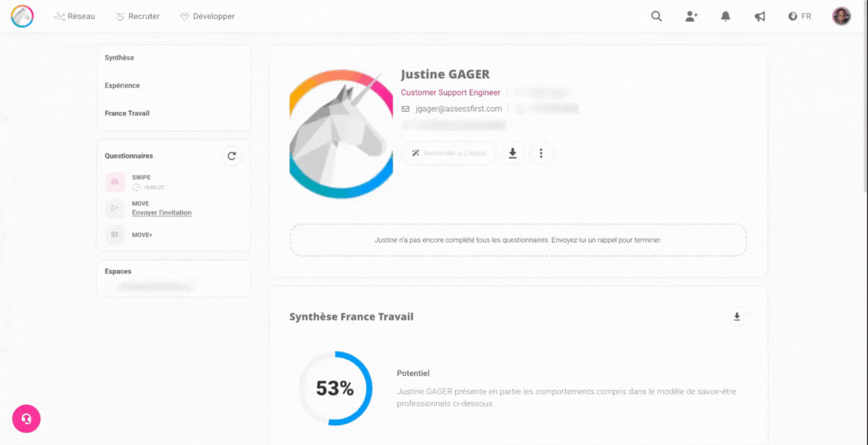Image resolution: width=868 pixels, height=445 pixels.
Task: Click the Envoyer l'invitation link
Action: pyautogui.click(x=161, y=213)
